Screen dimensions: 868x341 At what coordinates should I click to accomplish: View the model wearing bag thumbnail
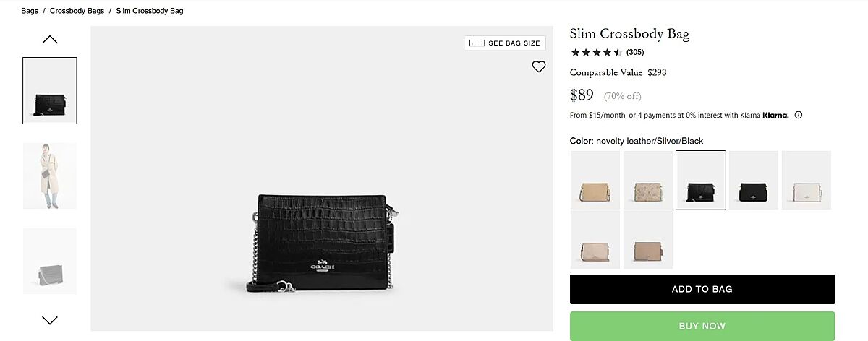tap(50, 176)
